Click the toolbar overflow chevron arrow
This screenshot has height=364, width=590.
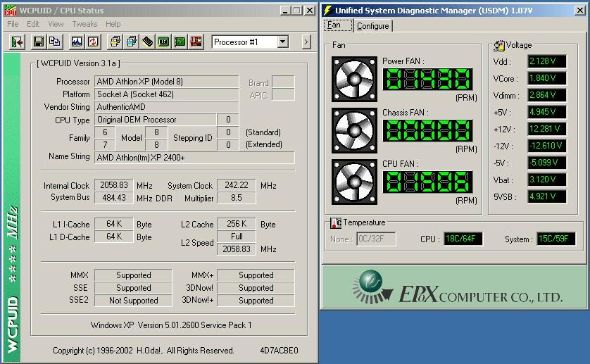click(306, 42)
